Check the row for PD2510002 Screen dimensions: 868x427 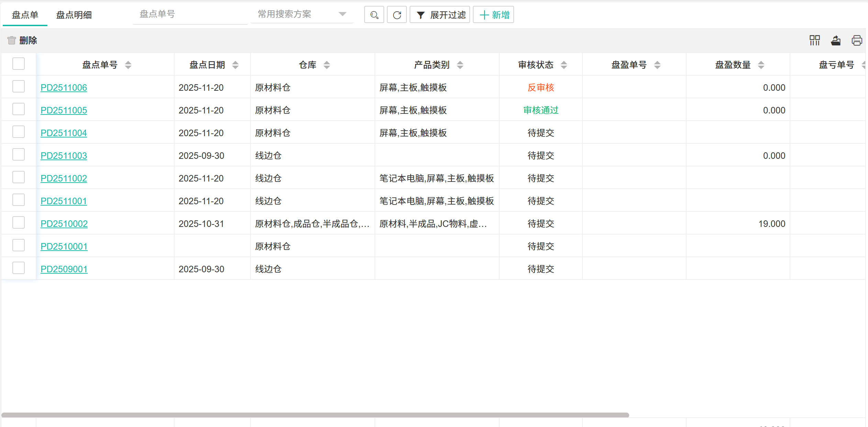[19, 222]
